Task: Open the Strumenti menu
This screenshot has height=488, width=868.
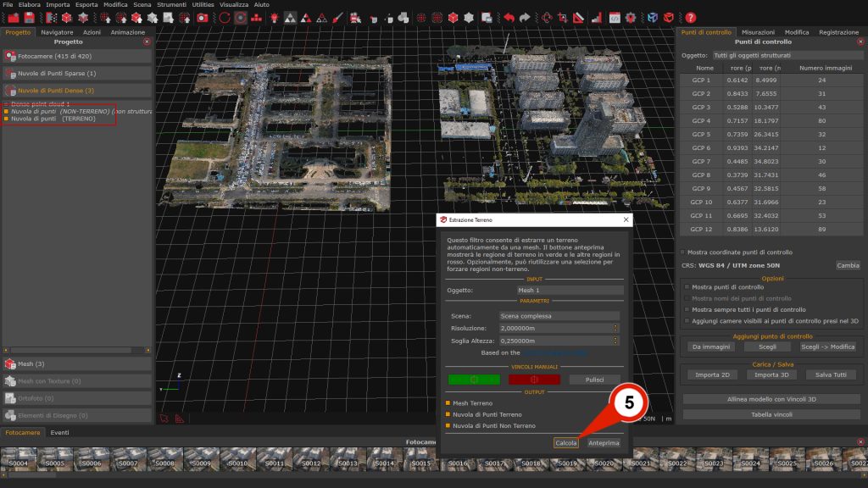Action: point(171,4)
